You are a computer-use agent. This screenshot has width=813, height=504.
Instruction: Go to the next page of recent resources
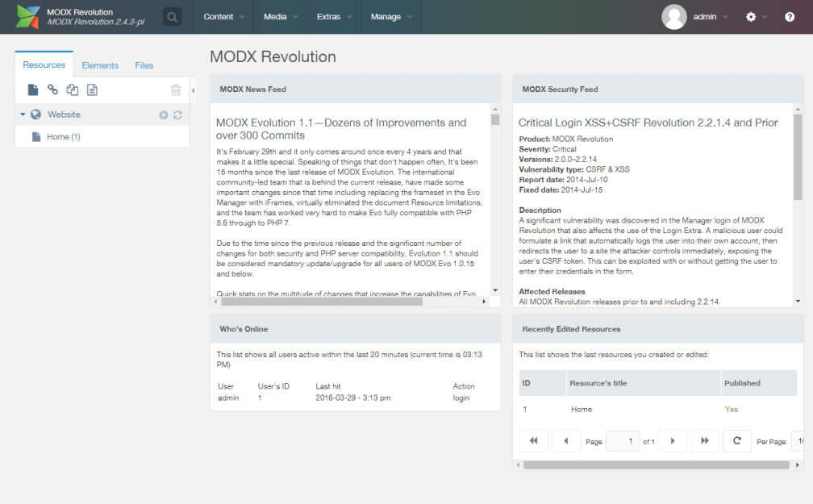[673, 441]
